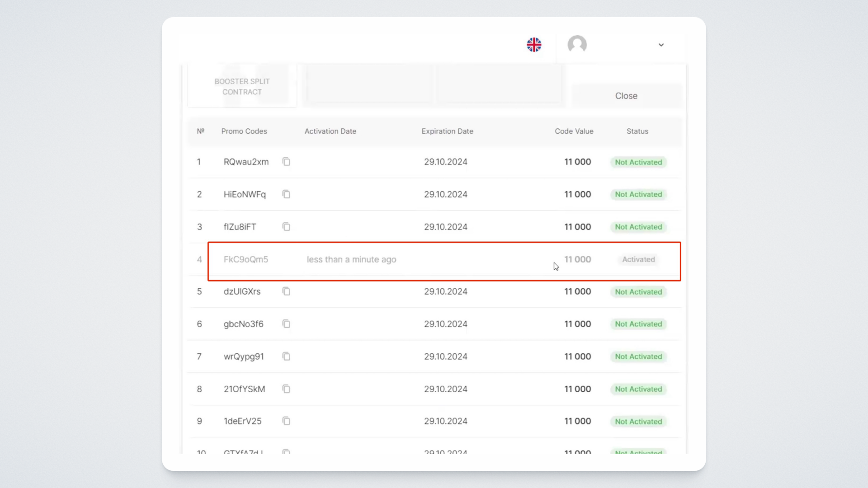This screenshot has height=488, width=868.
Task: Click the Status column header
Action: click(x=637, y=131)
